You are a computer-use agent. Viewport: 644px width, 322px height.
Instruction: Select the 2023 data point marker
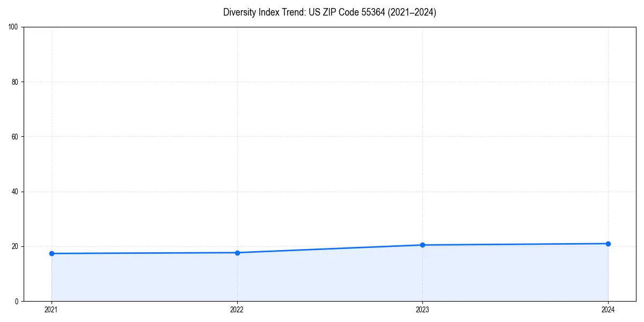point(422,244)
